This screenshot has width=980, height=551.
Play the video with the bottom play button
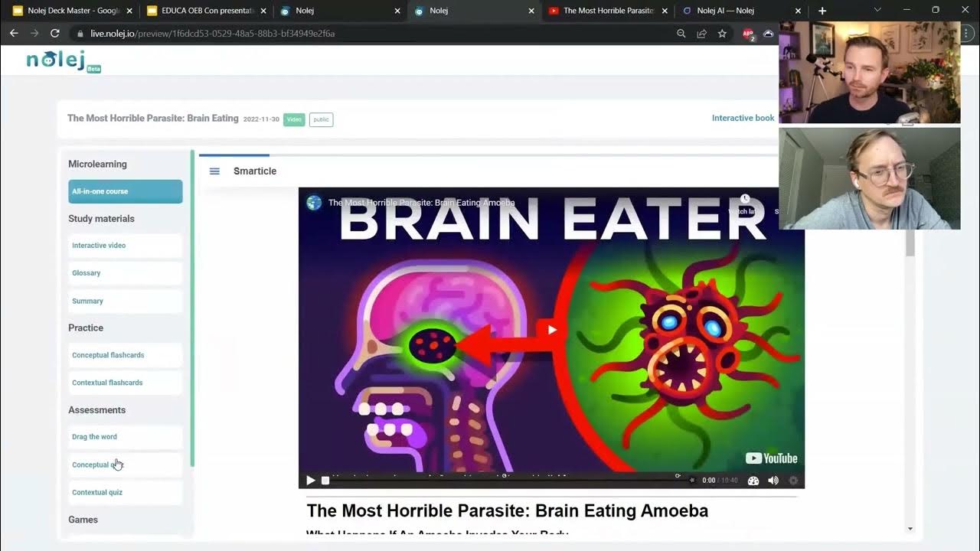[310, 481]
